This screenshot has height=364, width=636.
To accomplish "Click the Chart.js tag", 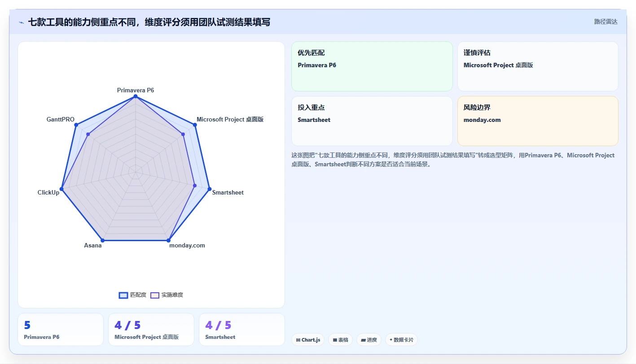I will (x=308, y=340).
